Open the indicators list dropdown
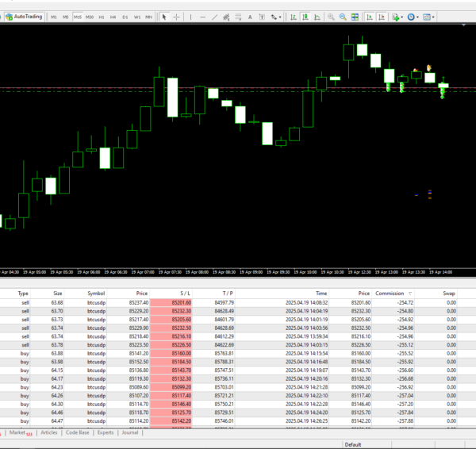This screenshot has width=476, height=449. tap(397, 17)
